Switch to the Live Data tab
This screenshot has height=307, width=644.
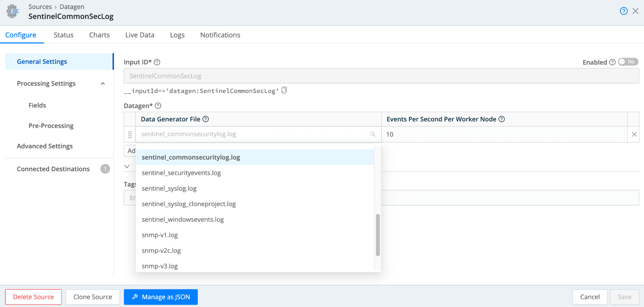pos(140,35)
